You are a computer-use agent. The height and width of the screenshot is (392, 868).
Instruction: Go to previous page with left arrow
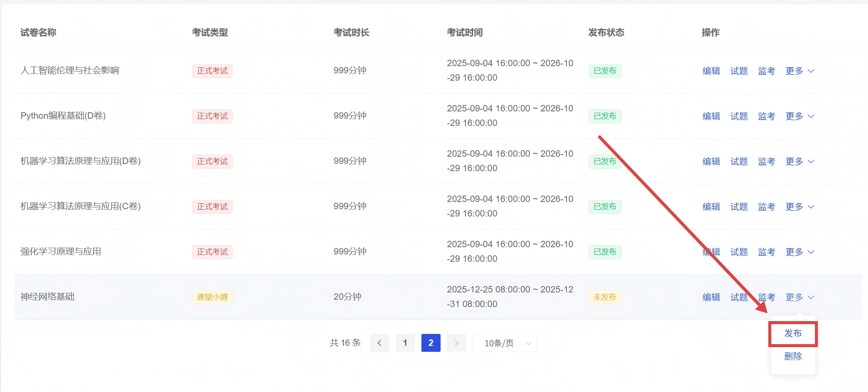[x=379, y=343]
